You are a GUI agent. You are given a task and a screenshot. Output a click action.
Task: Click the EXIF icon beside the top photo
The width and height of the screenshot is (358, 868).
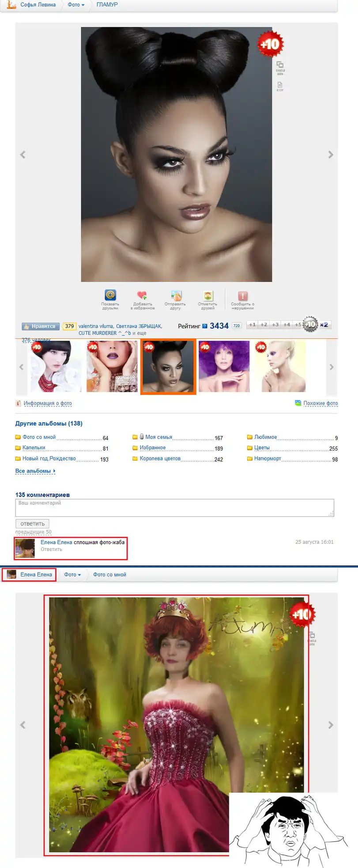(x=280, y=85)
